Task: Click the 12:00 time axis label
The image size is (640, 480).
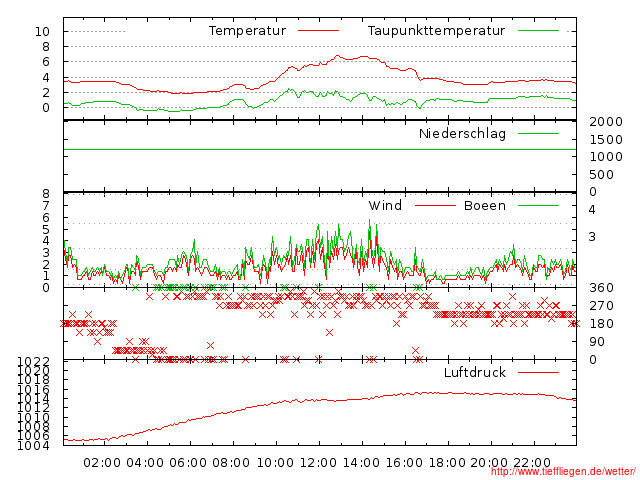Action: pyautogui.click(x=318, y=463)
